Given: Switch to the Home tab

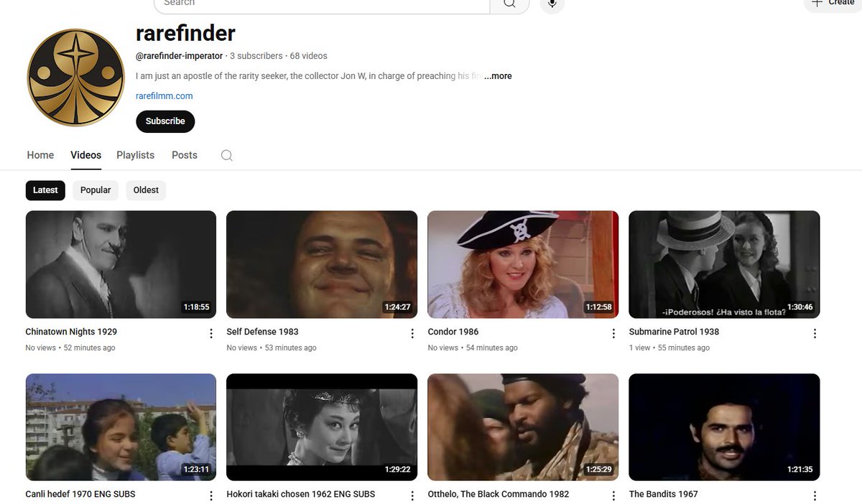Looking at the screenshot, I should pyautogui.click(x=40, y=155).
